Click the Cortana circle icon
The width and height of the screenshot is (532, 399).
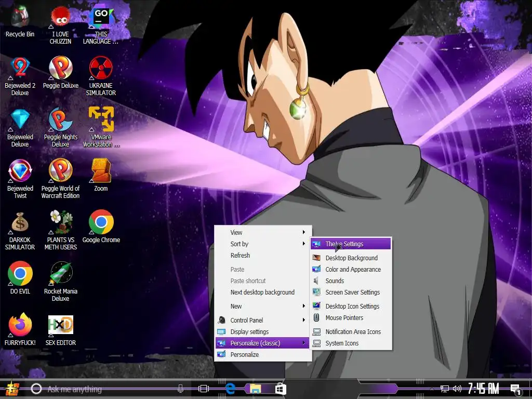[36, 389]
